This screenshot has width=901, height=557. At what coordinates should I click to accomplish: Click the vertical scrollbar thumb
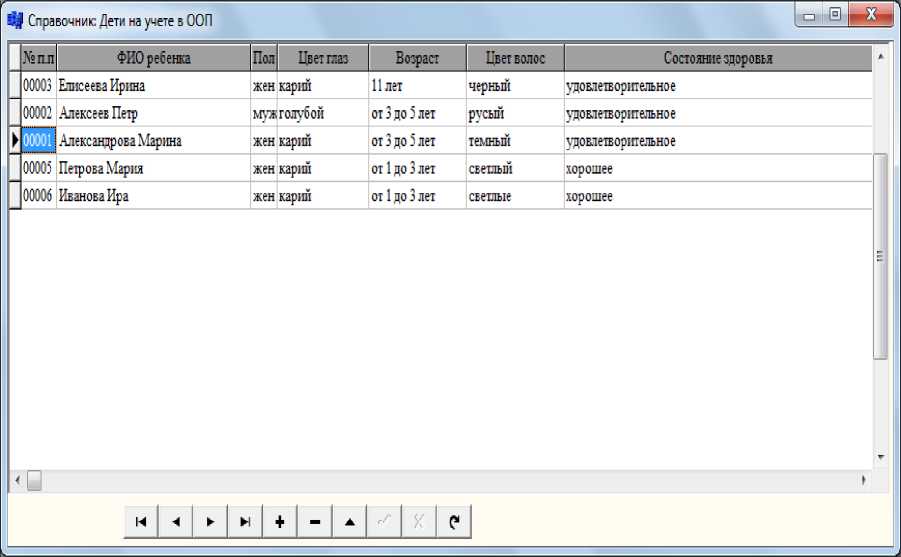tap(880, 256)
